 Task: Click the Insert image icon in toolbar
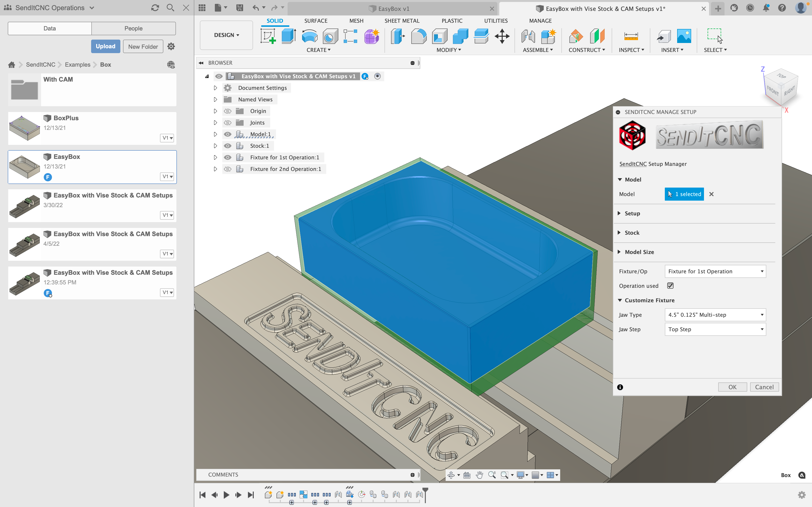coord(684,36)
